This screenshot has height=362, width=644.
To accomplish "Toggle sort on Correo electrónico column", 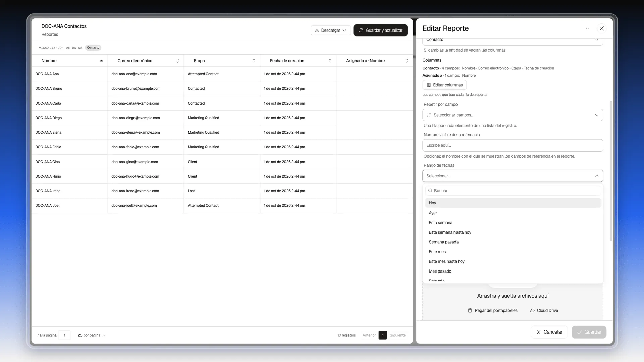I will click(x=177, y=61).
